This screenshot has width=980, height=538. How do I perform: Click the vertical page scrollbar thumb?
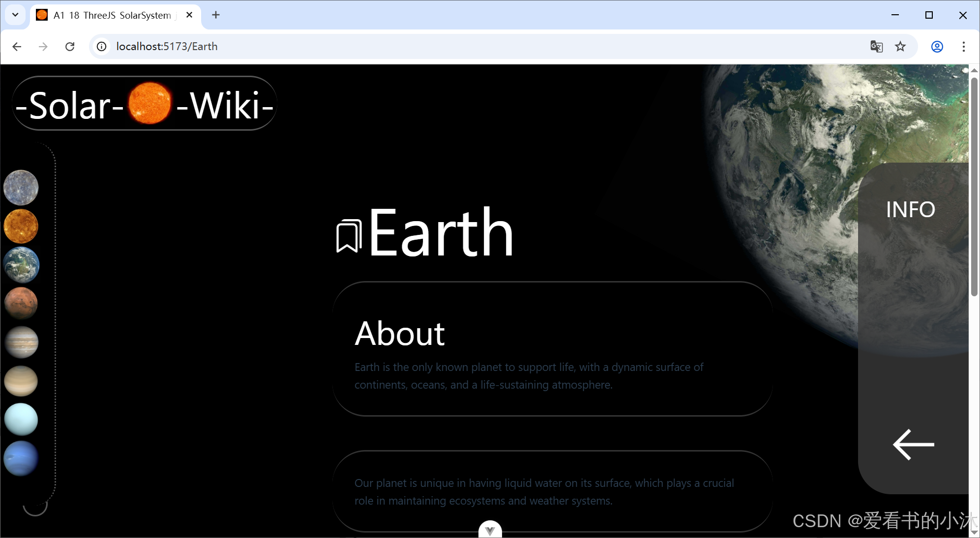pyautogui.click(x=974, y=187)
